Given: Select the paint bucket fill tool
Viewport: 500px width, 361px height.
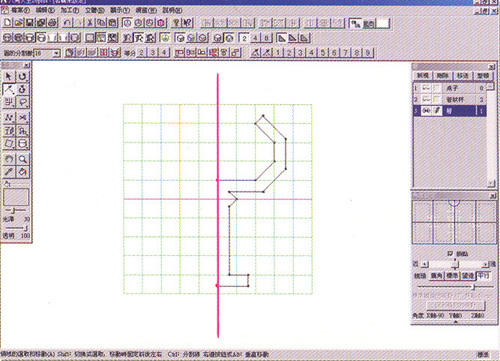Looking at the screenshot, I should (23, 172).
